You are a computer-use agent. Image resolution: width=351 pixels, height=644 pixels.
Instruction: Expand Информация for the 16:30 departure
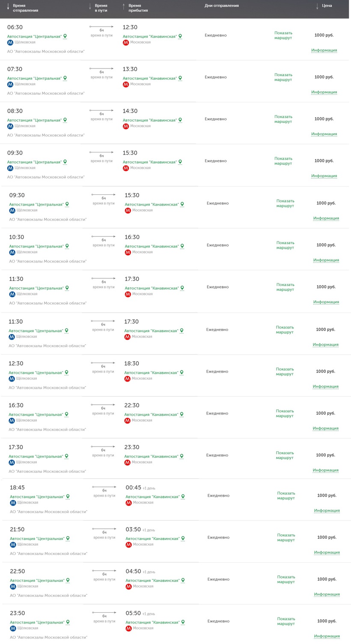click(325, 428)
